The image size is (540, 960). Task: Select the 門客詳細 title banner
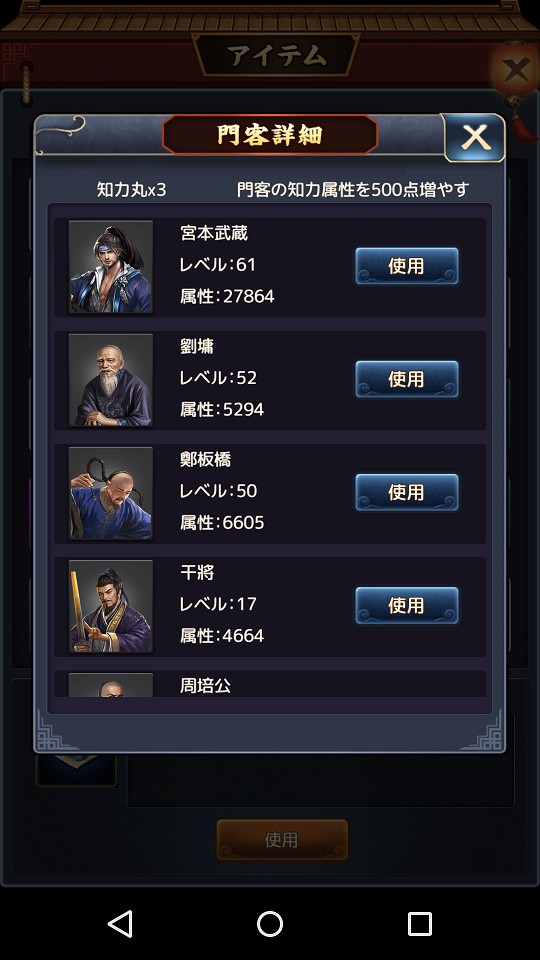click(x=270, y=135)
